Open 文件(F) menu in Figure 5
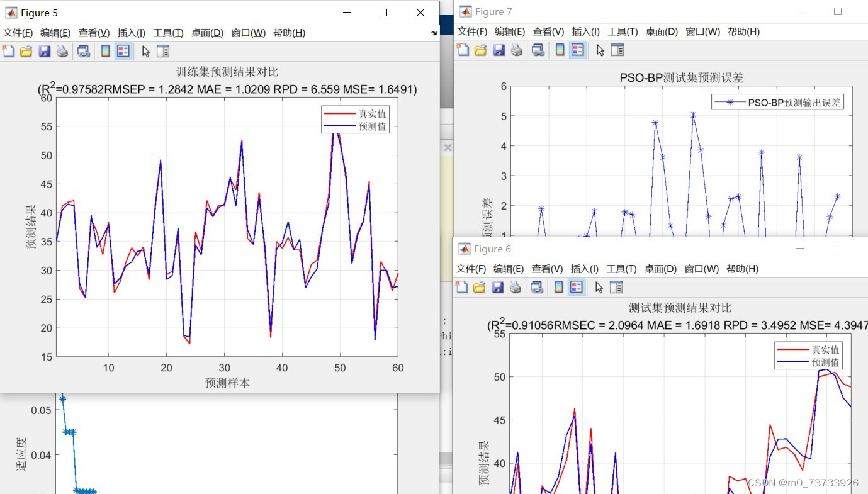Screen dimensions: 868x494 [18, 33]
